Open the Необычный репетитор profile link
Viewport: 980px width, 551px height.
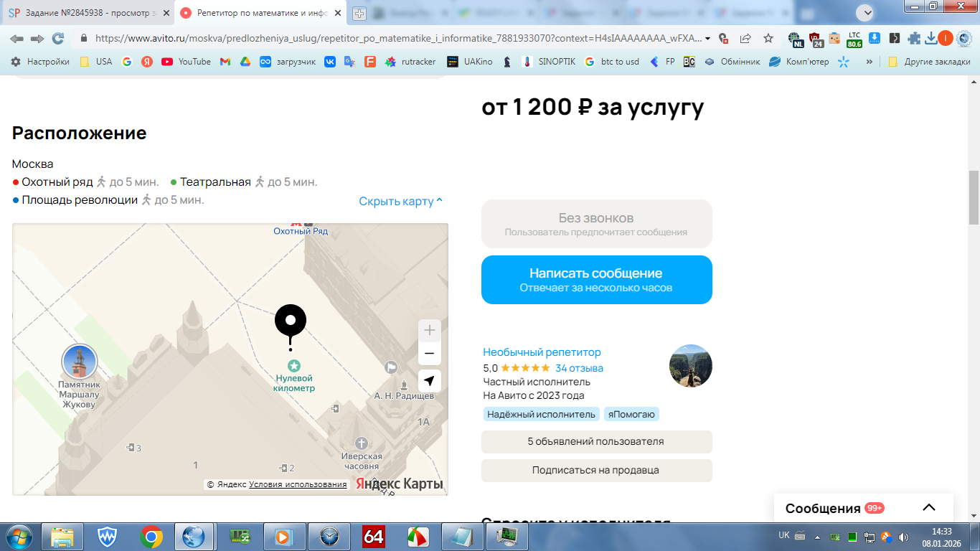[542, 352]
